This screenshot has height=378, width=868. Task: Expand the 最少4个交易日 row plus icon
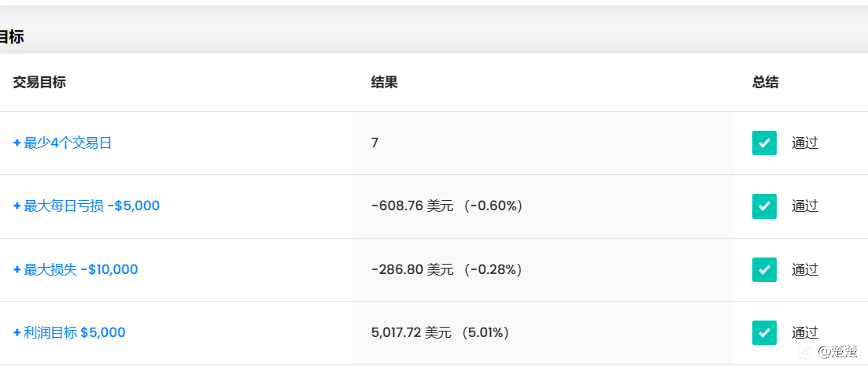(x=17, y=143)
